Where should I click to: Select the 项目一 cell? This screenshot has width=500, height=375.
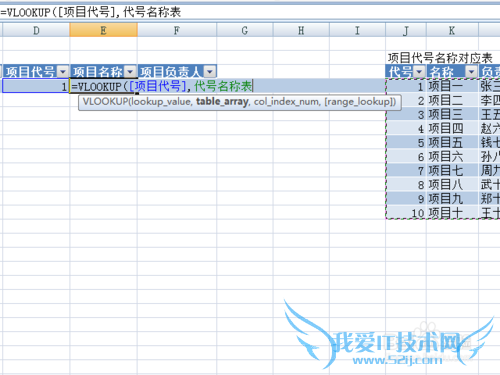point(452,86)
